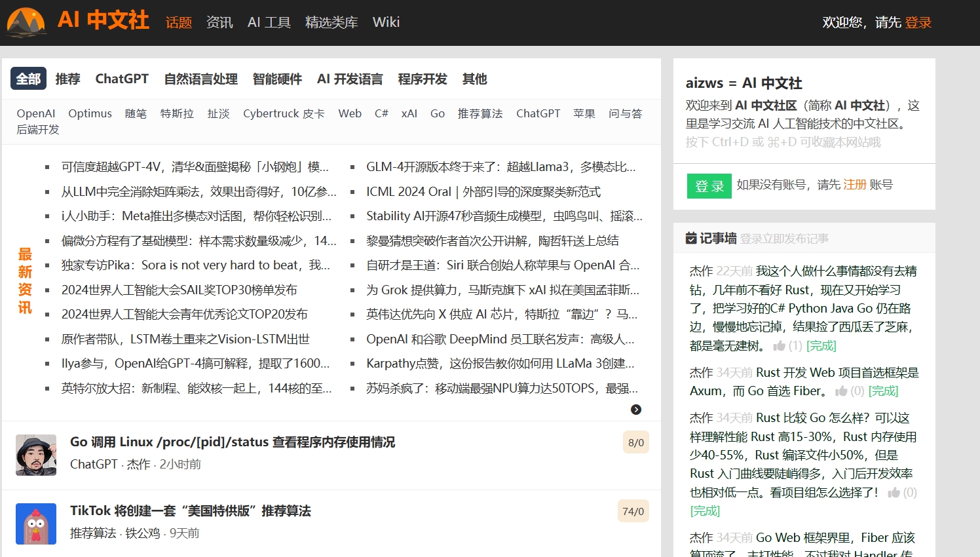Open the AI 工具 nav item
This screenshot has height=557, width=980.
tap(269, 22)
